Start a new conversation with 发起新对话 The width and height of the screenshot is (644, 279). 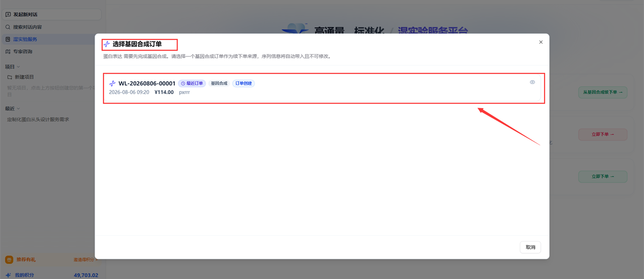pyautogui.click(x=51, y=14)
